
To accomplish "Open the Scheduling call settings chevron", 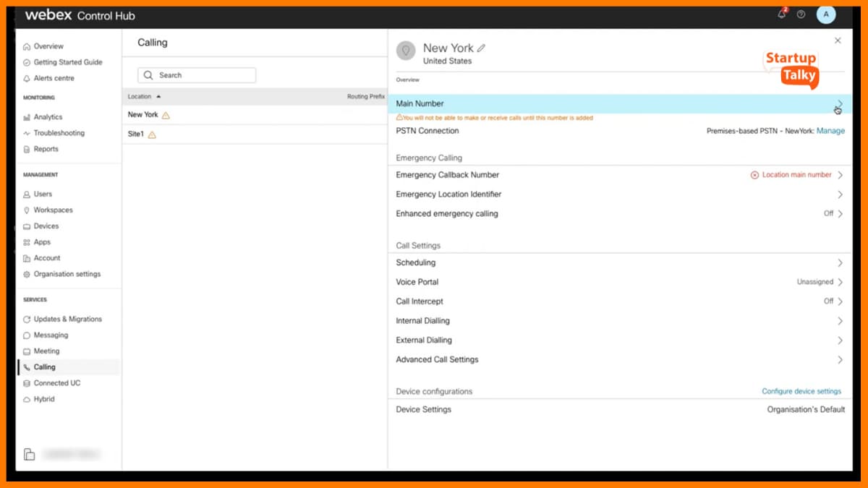I will (840, 262).
